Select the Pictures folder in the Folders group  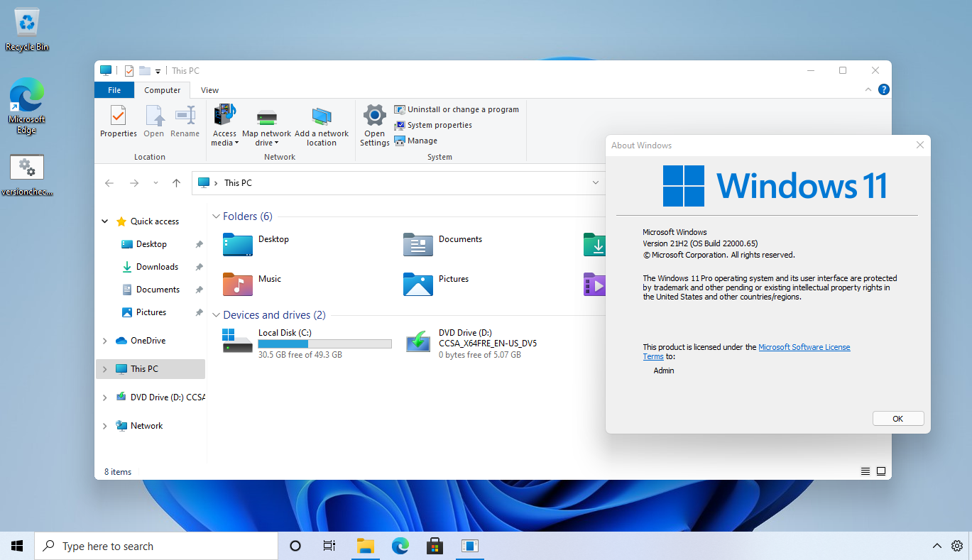pyautogui.click(x=437, y=284)
